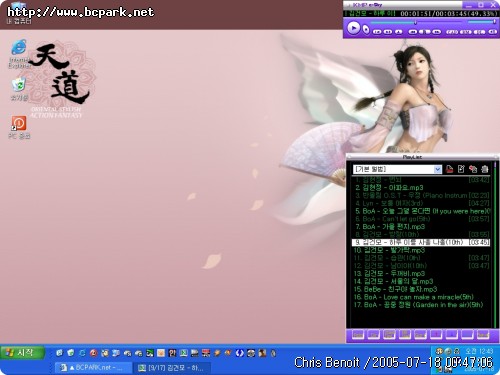Select track 10 김건모 - 발가락.mp3
500x375 pixels.
421,250
